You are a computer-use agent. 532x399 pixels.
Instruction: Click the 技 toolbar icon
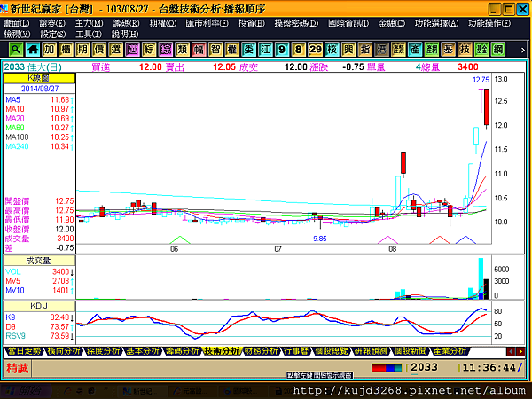pos(465,50)
